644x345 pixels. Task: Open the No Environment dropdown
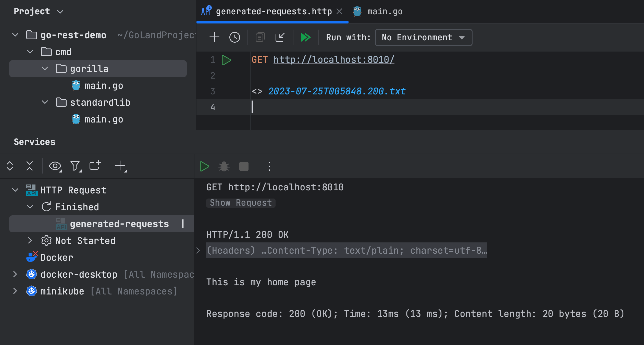click(x=423, y=38)
